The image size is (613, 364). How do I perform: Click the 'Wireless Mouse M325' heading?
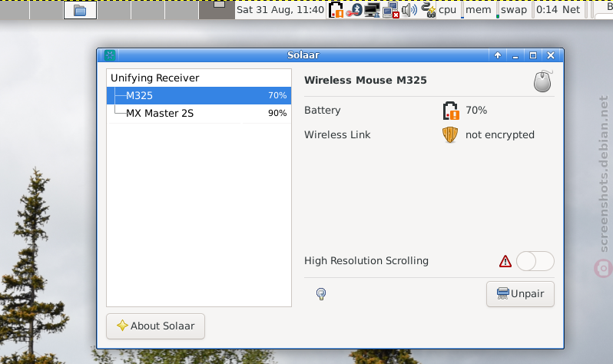[x=366, y=80]
